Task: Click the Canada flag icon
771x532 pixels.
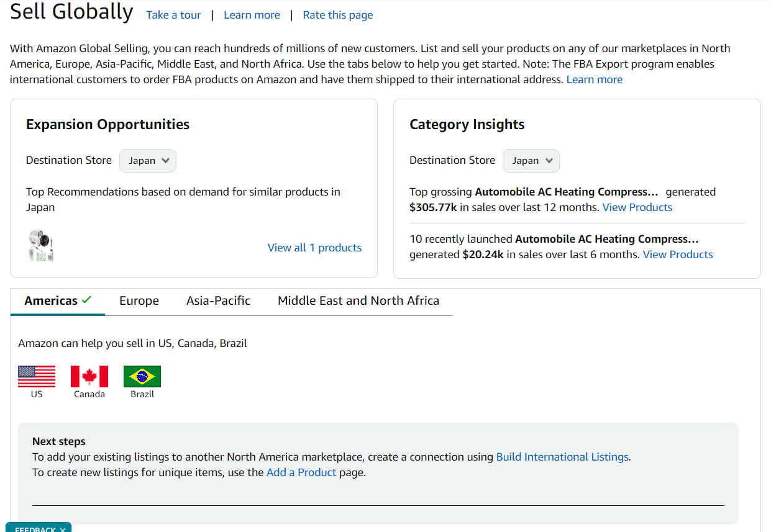Action: [89, 376]
